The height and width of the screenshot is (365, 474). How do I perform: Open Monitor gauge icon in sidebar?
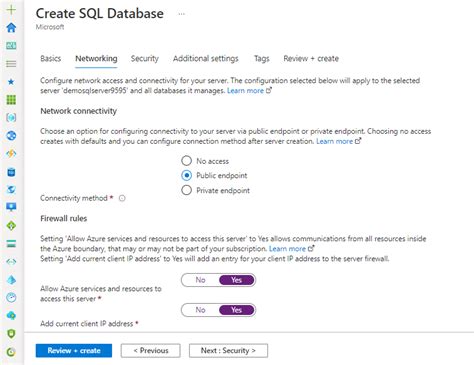point(11,297)
